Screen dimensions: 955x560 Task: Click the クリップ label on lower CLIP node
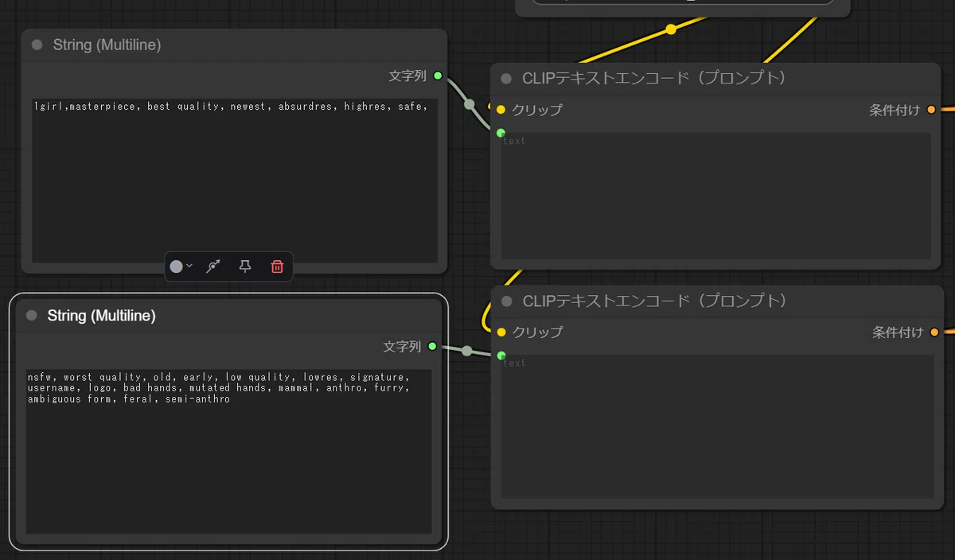[x=537, y=332]
